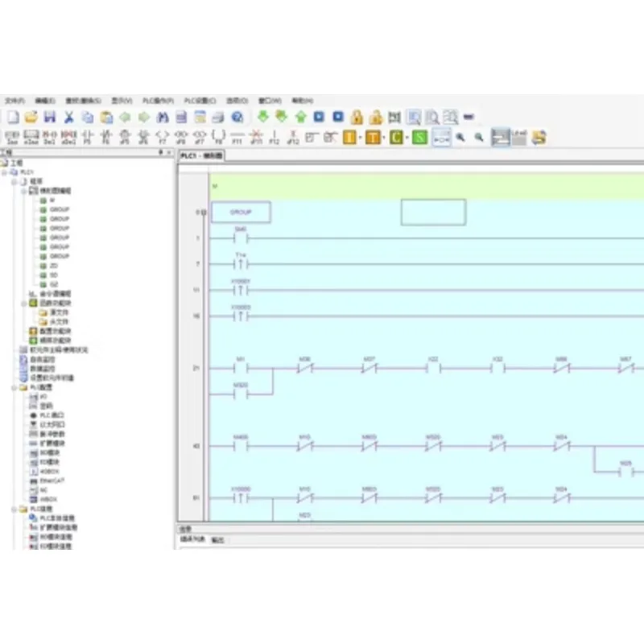Click the green left arrow icon
This screenshot has width=644, height=644.
tap(125, 118)
